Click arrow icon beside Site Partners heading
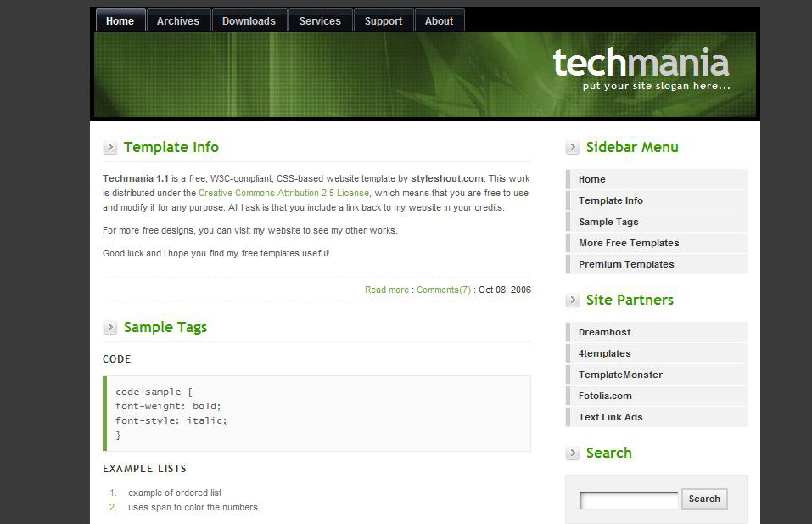 point(573,301)
